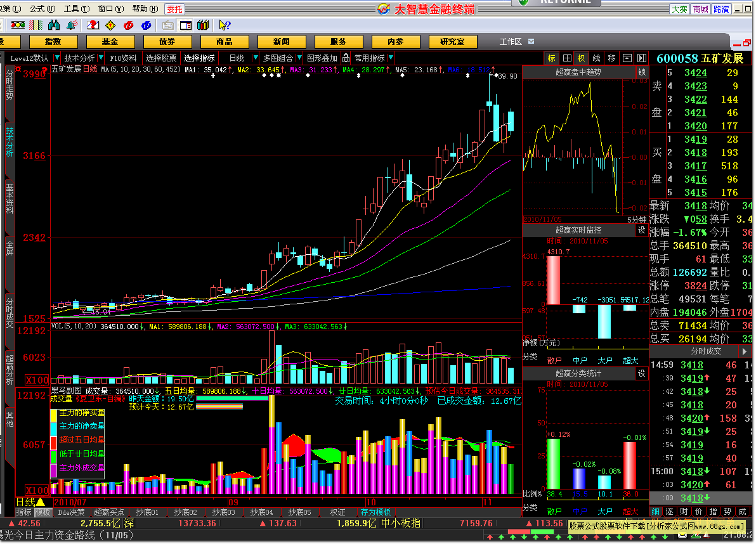Select the 细 detail tab at bottom right
Image resolution: width=756 pixels, height=544 pixels.
[656, 512]
